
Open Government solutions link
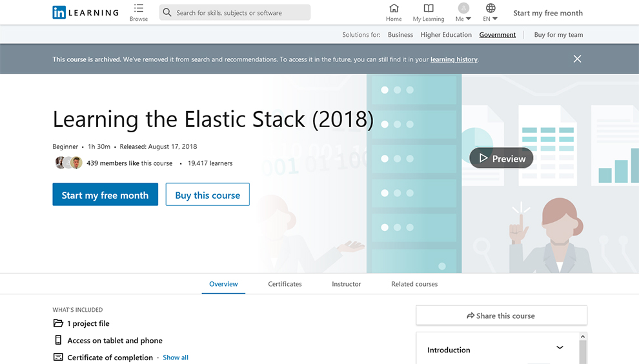pyautogui.click(x=497, y=35)
